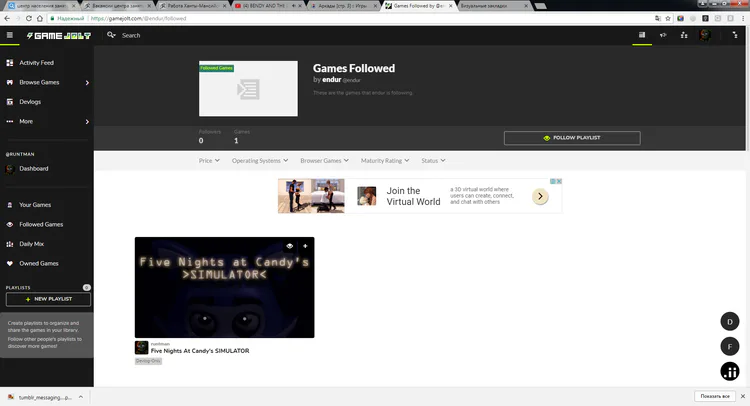The height and width of the screenshot is (406, 750).
Task: Open the friends icon in header
Action: pos(684,35)
